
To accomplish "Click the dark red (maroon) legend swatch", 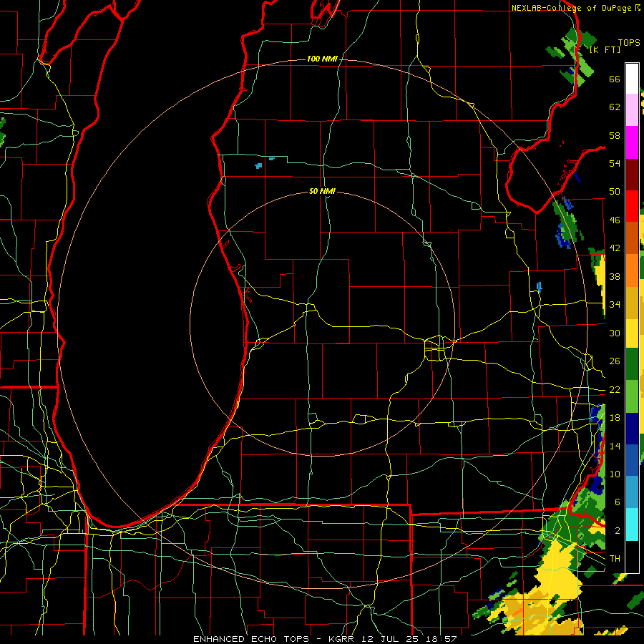I will [632, 175].
